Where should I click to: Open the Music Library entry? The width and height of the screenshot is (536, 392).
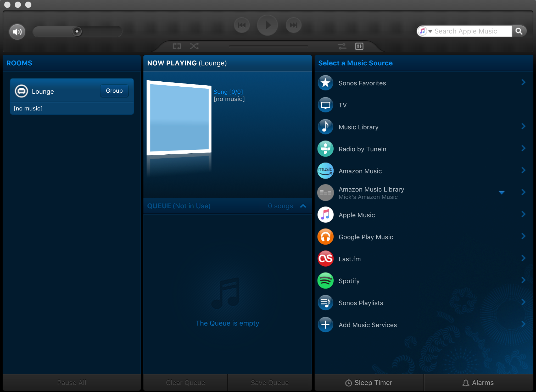(424, 127)
